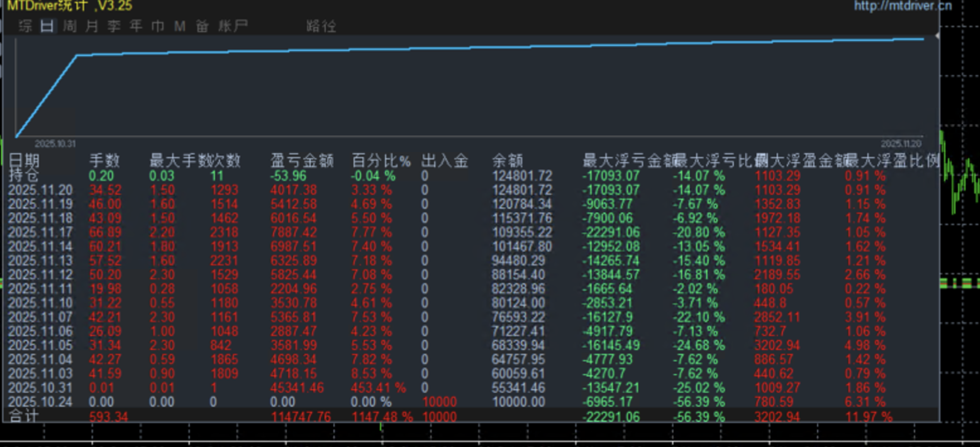The height and width of the screenshot is (447, 980).
Task: Select the 币 (currency) view icon
Action: [157, 26]
